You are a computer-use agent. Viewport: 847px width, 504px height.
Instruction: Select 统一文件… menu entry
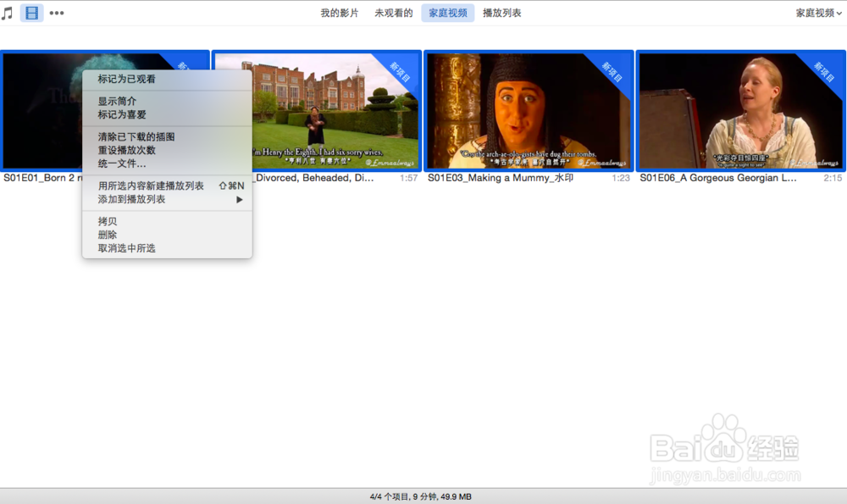(x=167, y=163)
